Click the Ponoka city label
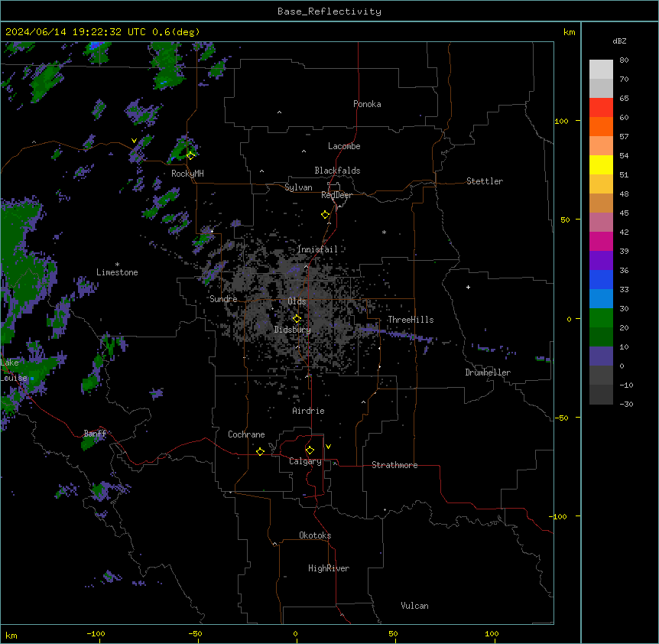 pos(367,104)
